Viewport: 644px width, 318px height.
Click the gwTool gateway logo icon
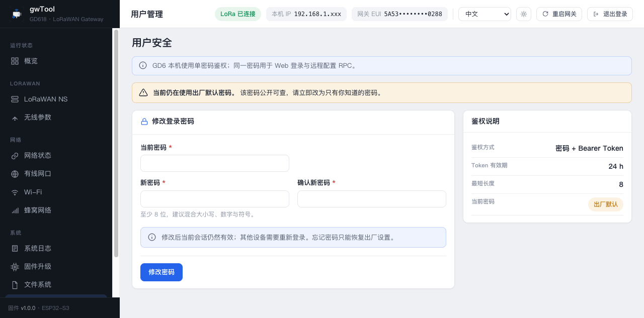click(x=17, y=14)
